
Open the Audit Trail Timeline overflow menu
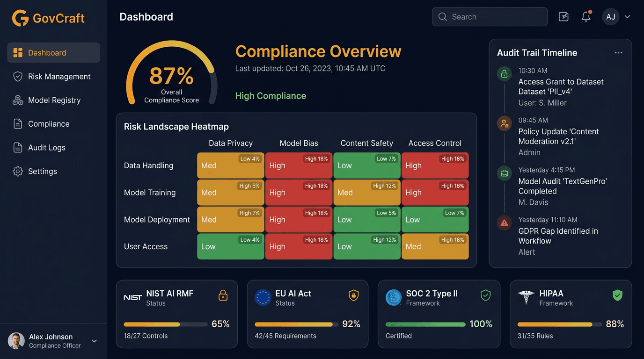[618, 52]
